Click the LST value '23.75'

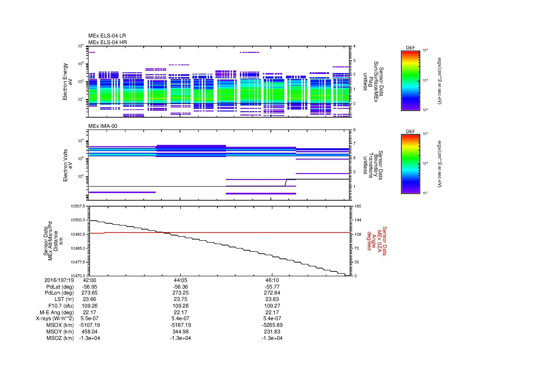coord(181,299)
